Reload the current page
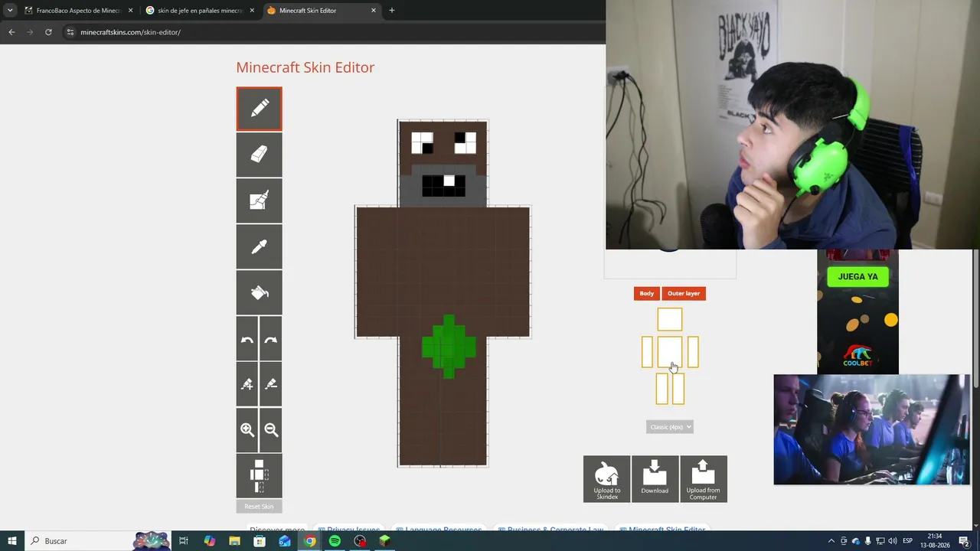Screen dimensions: 980x551 coord(48,32)
